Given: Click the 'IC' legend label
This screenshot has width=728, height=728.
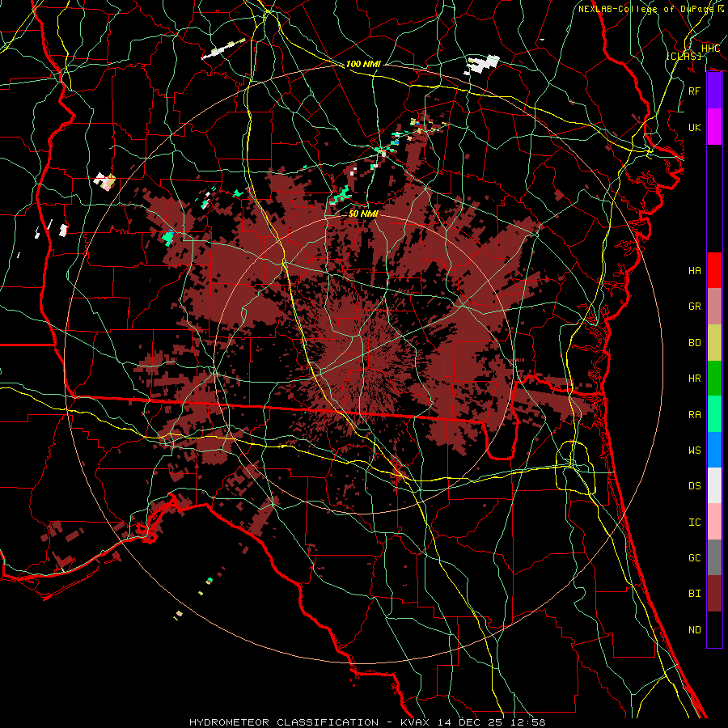Looking at the screenshot, I should pyautogui.click(x=694, y=523).
